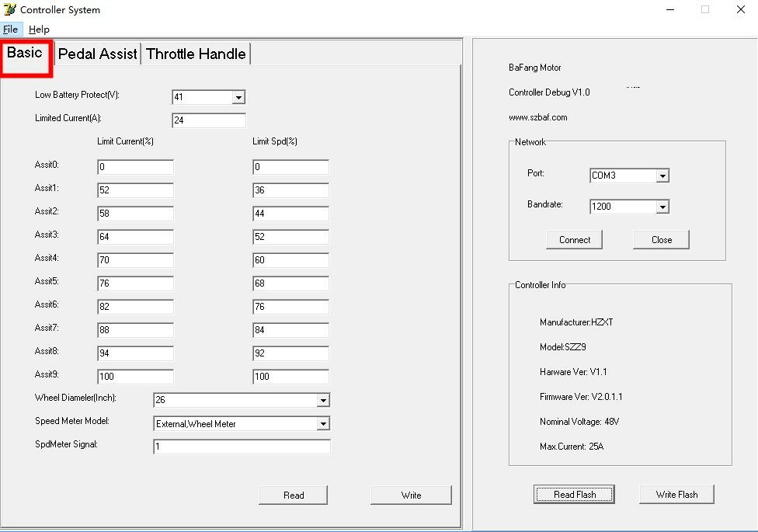Click the Close port button

tap(662, 240)
